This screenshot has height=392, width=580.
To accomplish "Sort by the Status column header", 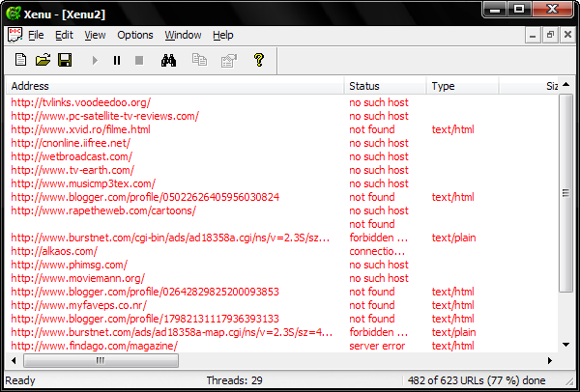I will click(385, 86).
